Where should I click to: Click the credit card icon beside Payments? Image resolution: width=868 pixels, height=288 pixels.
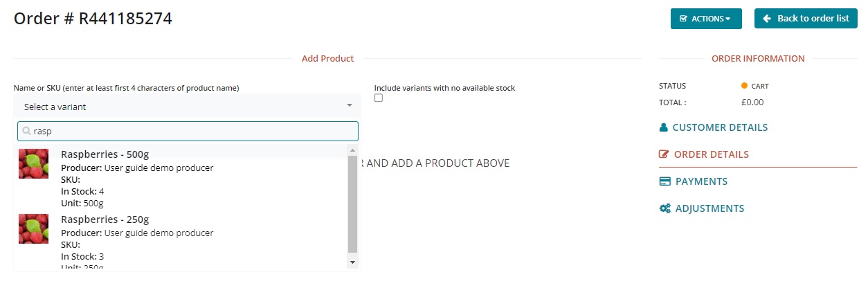coord(664,181)
